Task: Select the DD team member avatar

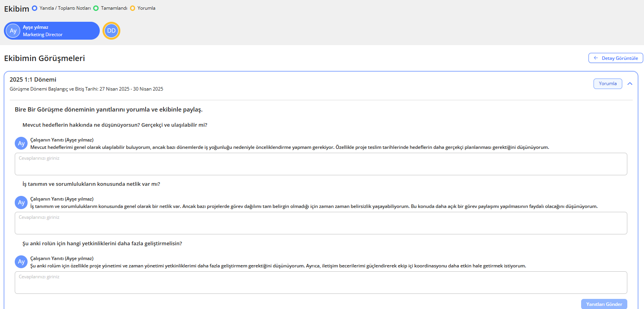Action: point(111,31)
